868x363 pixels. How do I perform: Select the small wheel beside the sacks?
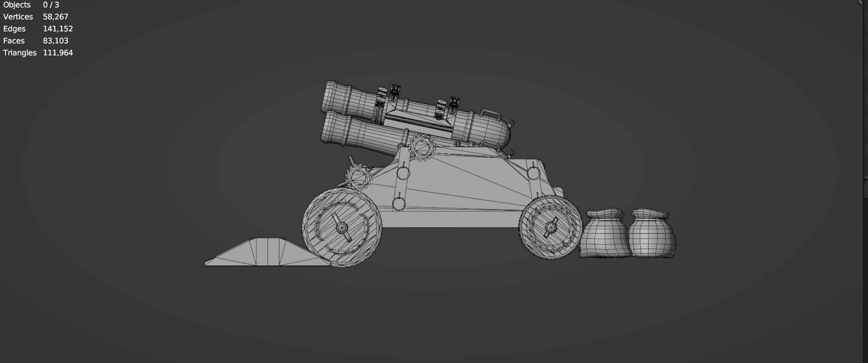pos(550,227)
